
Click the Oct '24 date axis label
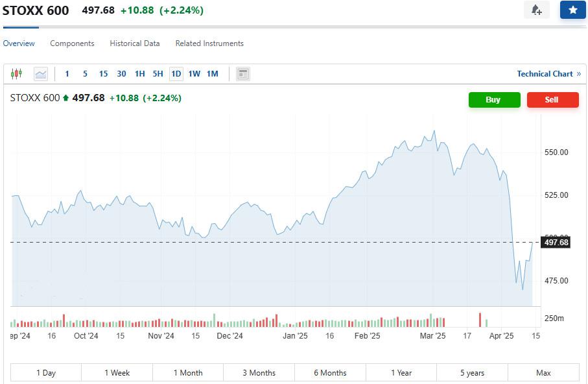(86, 335)
